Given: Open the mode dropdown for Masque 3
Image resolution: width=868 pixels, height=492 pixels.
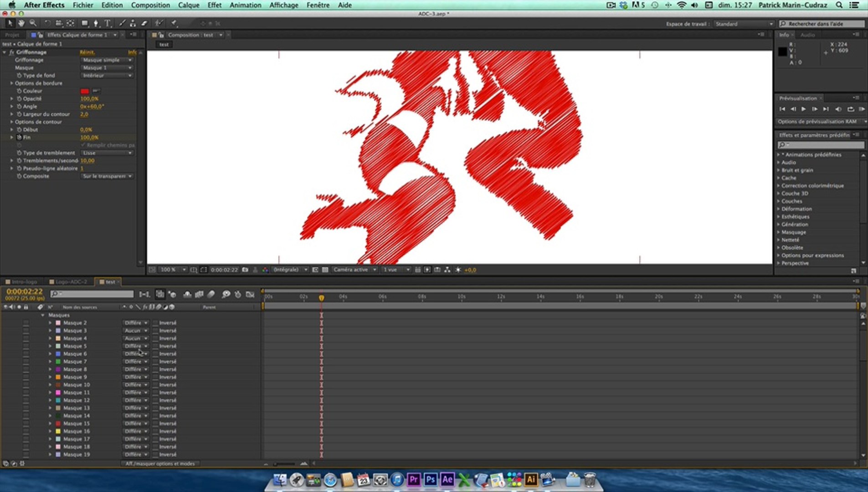Looking at the screenshot, I should click(x=136, y=331).
